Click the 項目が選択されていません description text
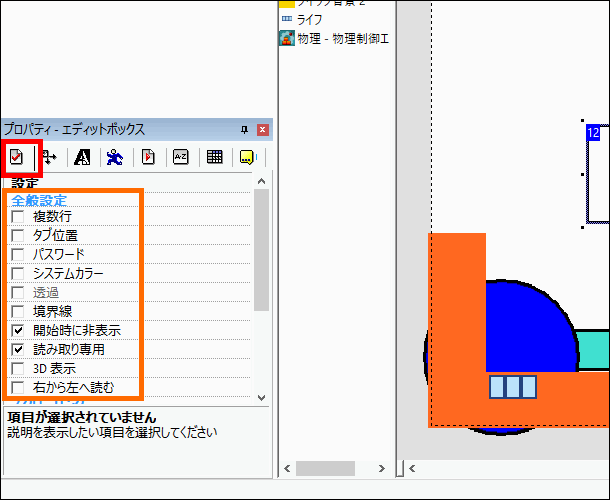This screenshot has width=610, height=500. point(82,418)
